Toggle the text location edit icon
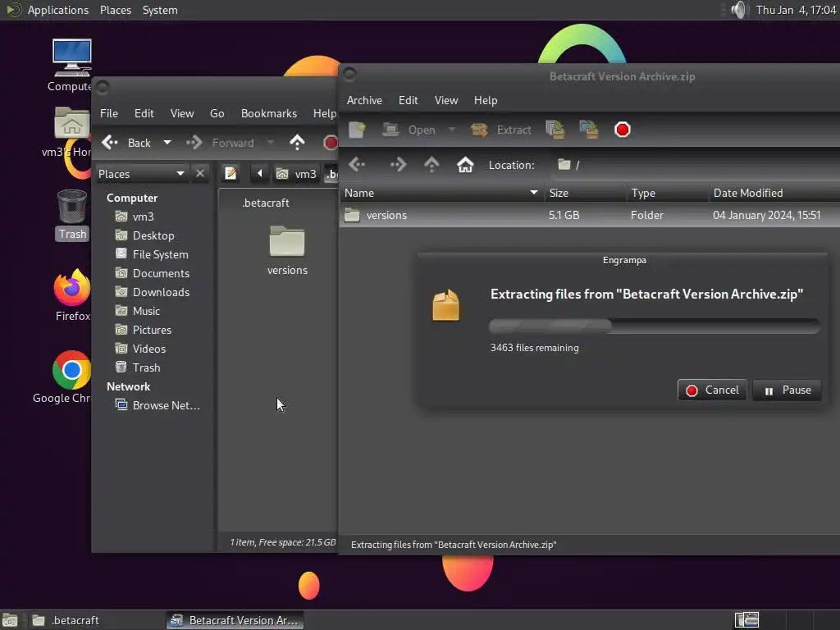The width and height of the screenshot is (840, 630). (x=231, y=174)
